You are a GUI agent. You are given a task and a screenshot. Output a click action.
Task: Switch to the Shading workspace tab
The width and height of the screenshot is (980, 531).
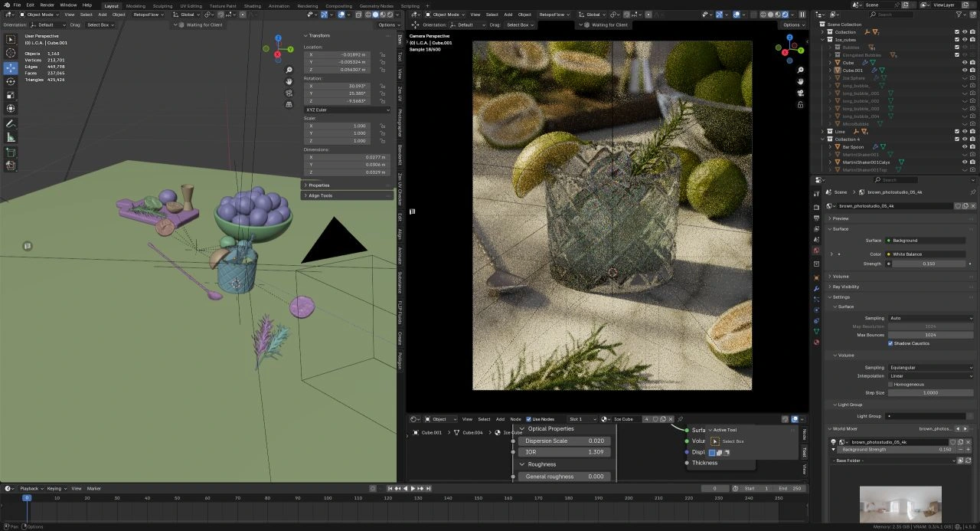[x=252, y=5]
